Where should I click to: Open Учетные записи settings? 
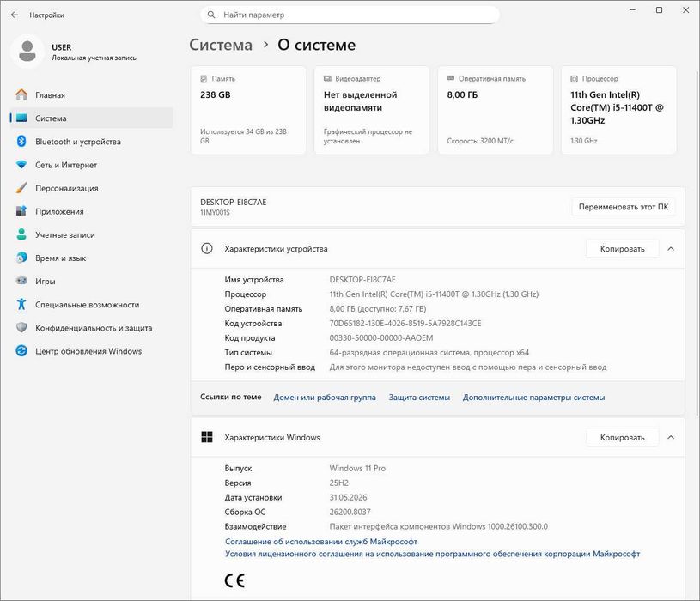[92, 234]
